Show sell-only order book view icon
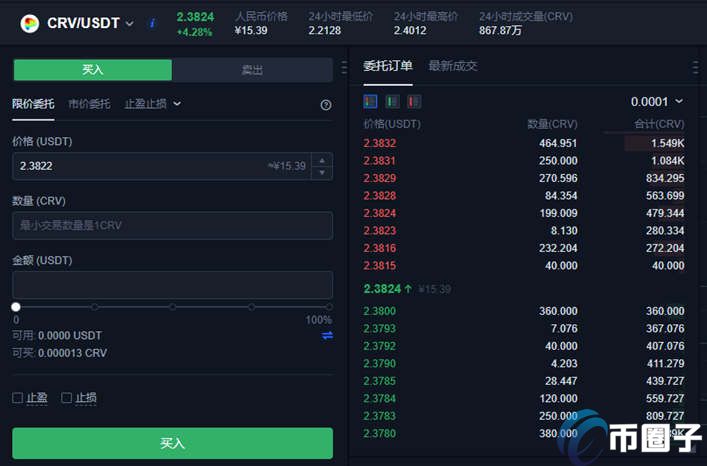 click(x=414, y=101)
